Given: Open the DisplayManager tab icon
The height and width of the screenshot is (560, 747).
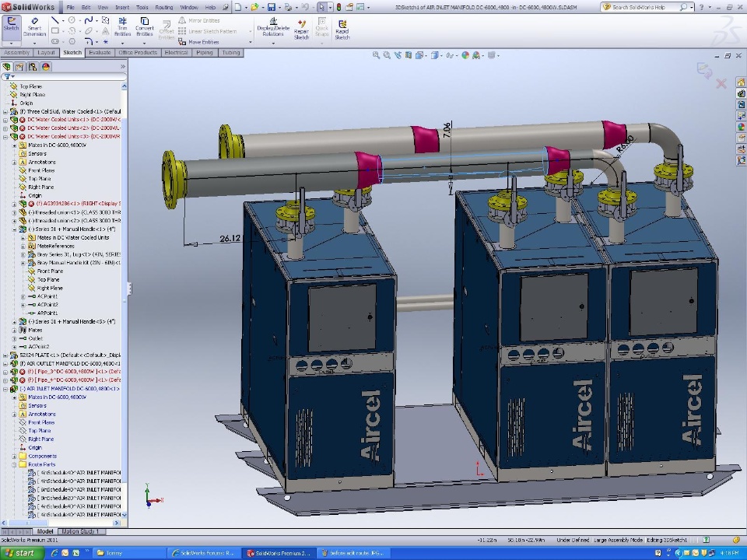Looking at the screenshot, I should pos(46,67).
